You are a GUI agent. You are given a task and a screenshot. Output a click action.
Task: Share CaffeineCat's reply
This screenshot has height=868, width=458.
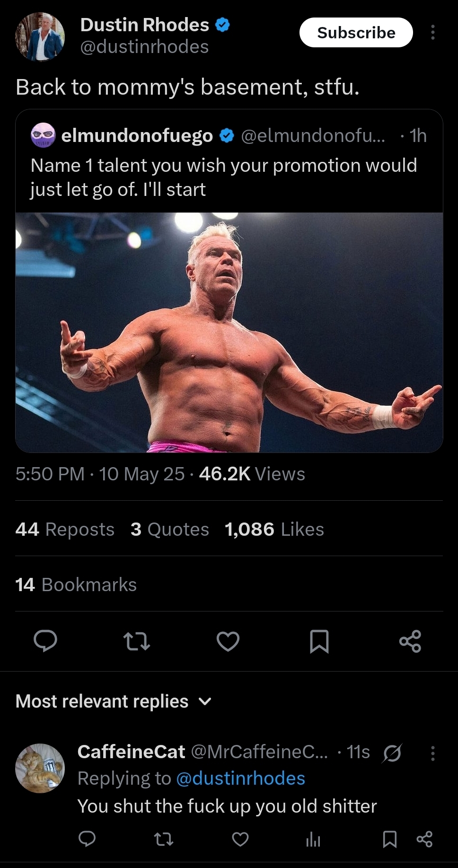(424, 839)
